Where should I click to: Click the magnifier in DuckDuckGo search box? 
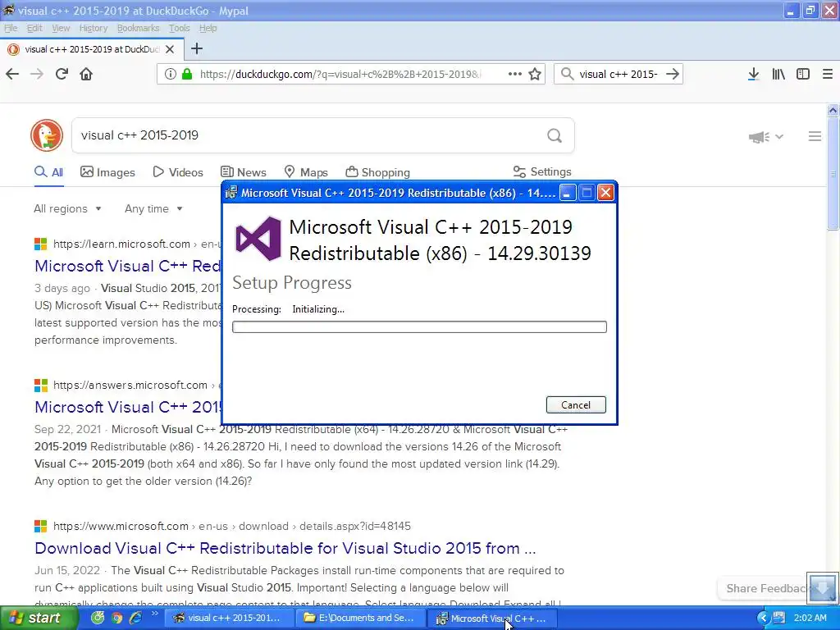pyautogui.click(x=555, y=135)
